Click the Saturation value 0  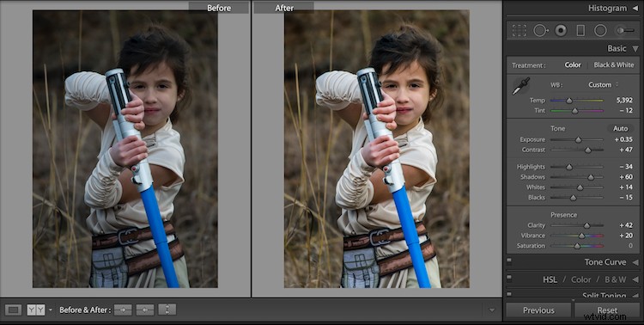coord(630,246)
